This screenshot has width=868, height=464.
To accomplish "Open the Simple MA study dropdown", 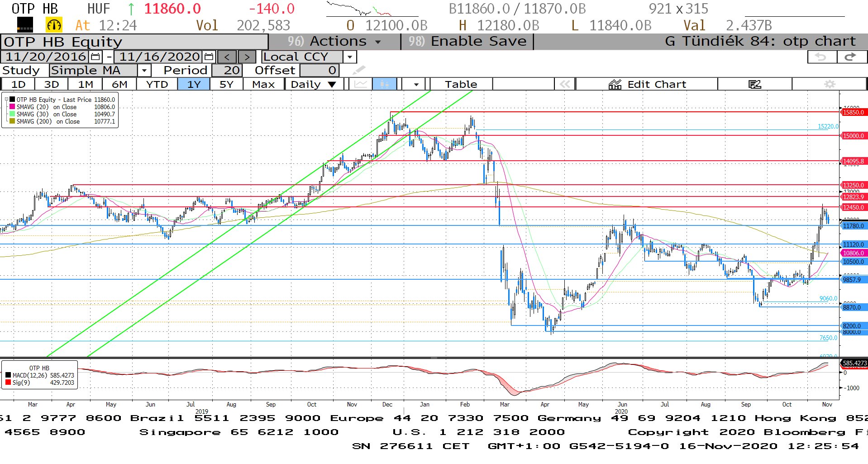I will click(144, 70).
